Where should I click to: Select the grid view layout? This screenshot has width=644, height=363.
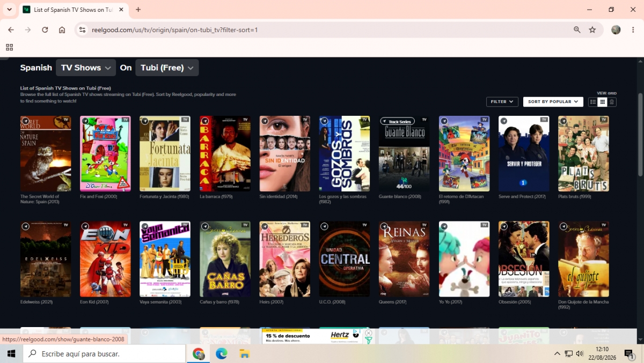point(603,102)
